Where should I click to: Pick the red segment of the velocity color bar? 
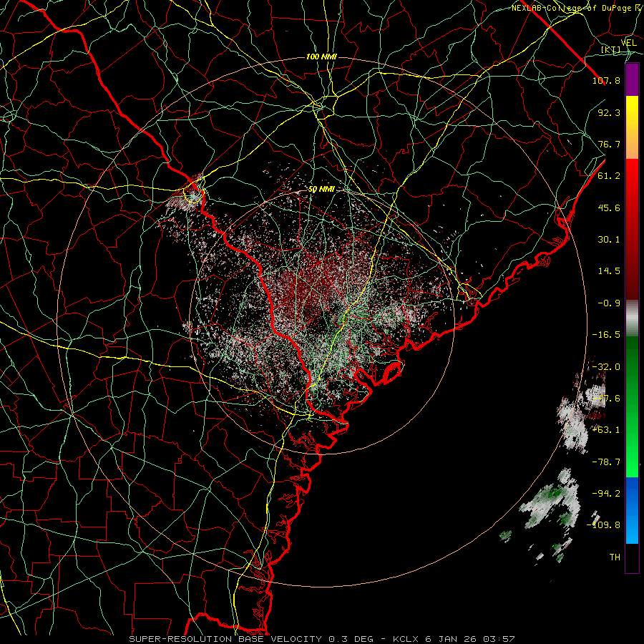click(x=632, y=230)
